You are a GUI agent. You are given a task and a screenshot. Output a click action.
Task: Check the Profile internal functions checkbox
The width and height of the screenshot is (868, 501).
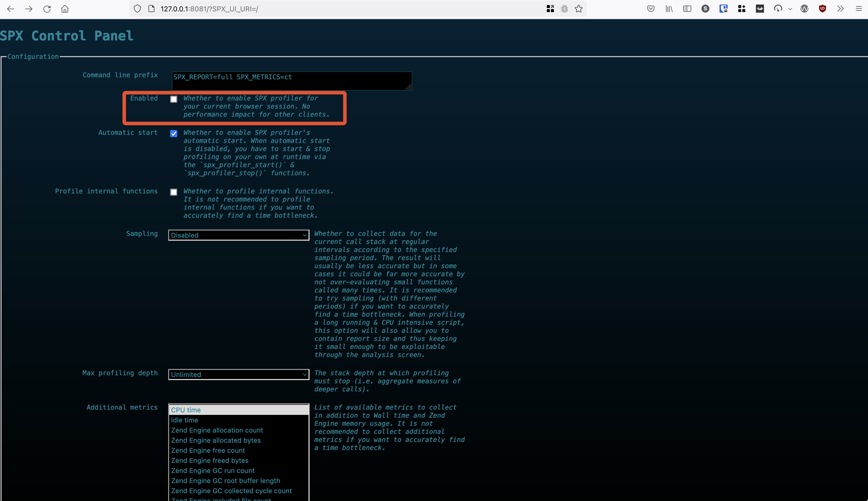click(x=174, y=192)
